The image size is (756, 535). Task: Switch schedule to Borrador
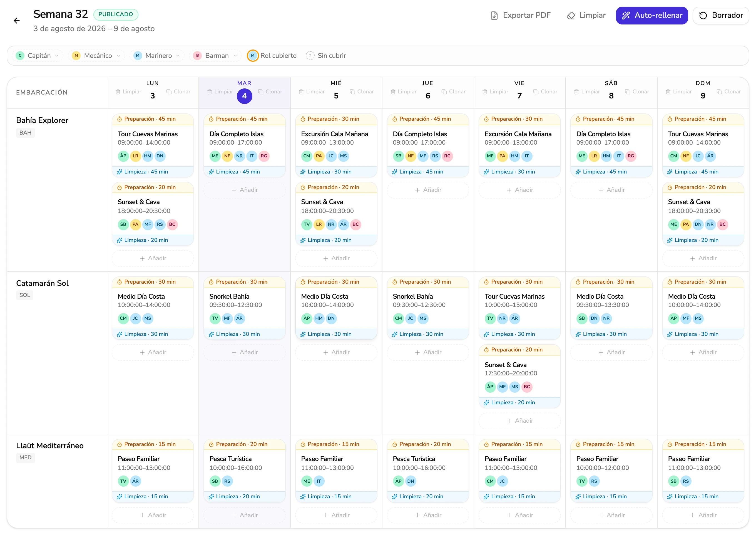(720, 16)
